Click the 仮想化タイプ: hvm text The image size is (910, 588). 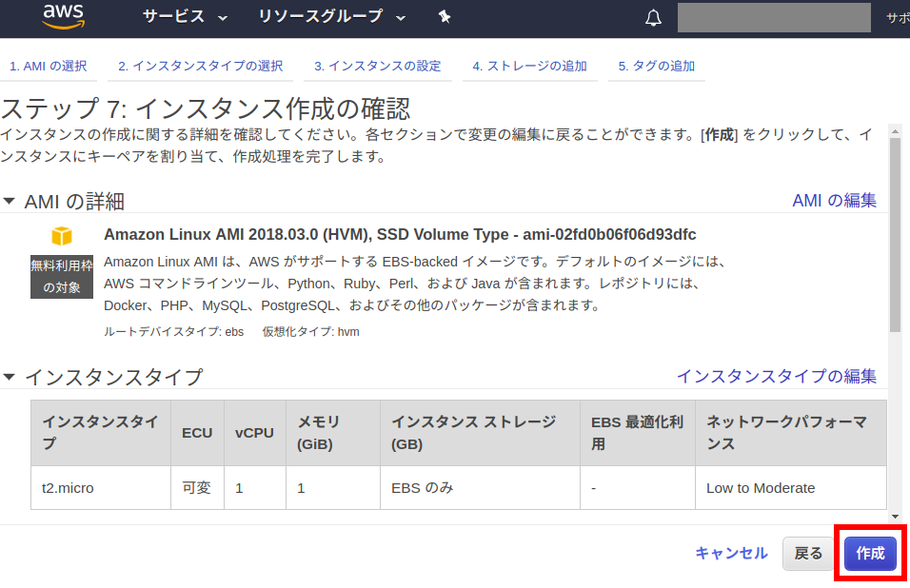pyautogui.click(x=310, y=332)
